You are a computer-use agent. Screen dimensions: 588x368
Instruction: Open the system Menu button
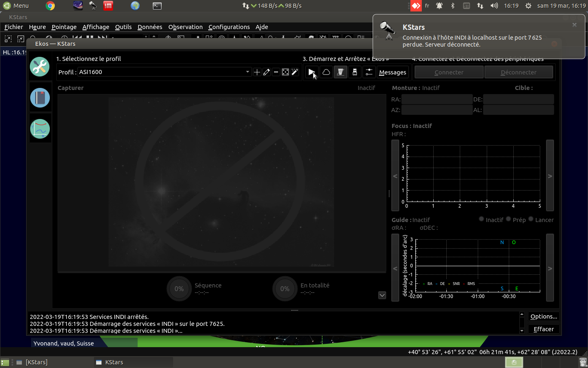[x=16, y=6]
